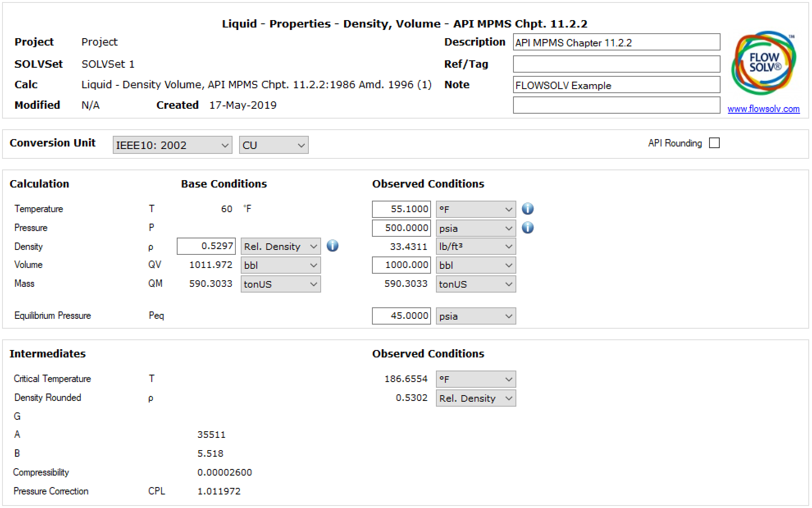
Task: Enable the API Rounding checkbox
Action: [715, 143]
